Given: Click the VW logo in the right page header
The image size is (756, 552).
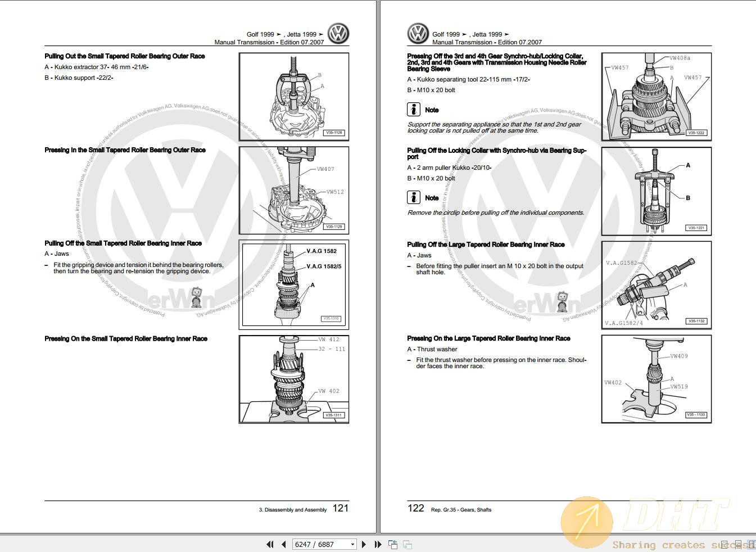Looking at the screenshot, I should click(418, 34).
